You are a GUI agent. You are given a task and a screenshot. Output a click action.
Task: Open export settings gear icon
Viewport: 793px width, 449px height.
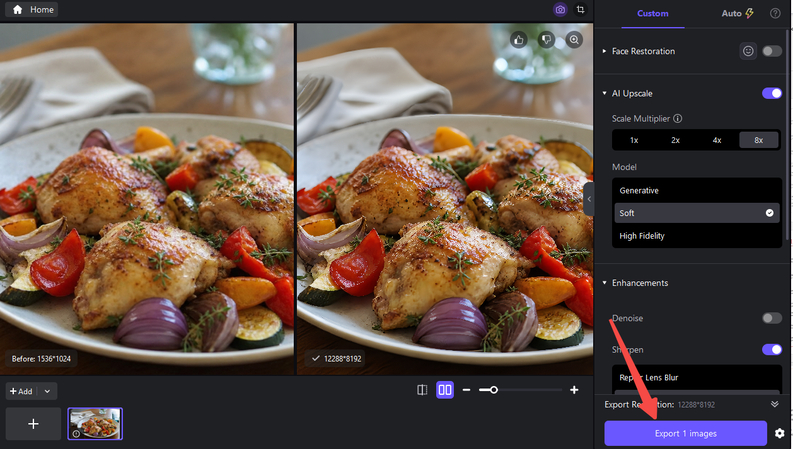pyautogui.click(x=779, y=433)
